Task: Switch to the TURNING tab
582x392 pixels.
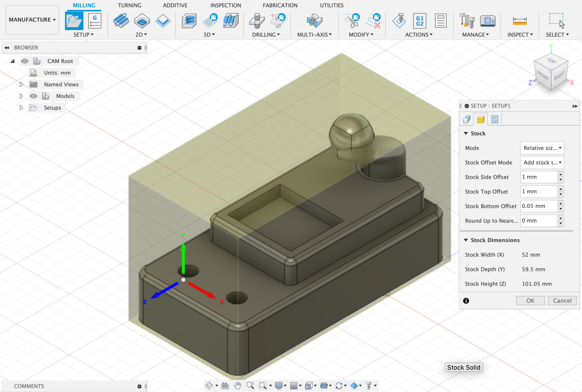Action: tap(129, 5)
